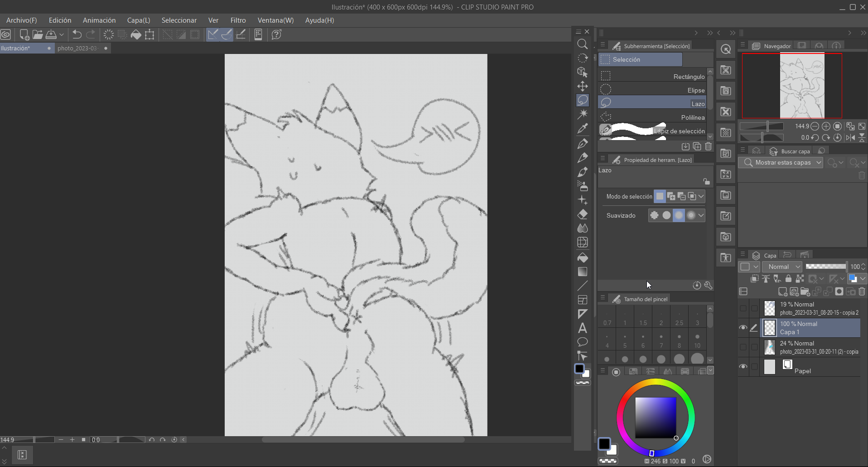Select the Auto select magic wand tool
868x467 pixels.
click(583, 114)
